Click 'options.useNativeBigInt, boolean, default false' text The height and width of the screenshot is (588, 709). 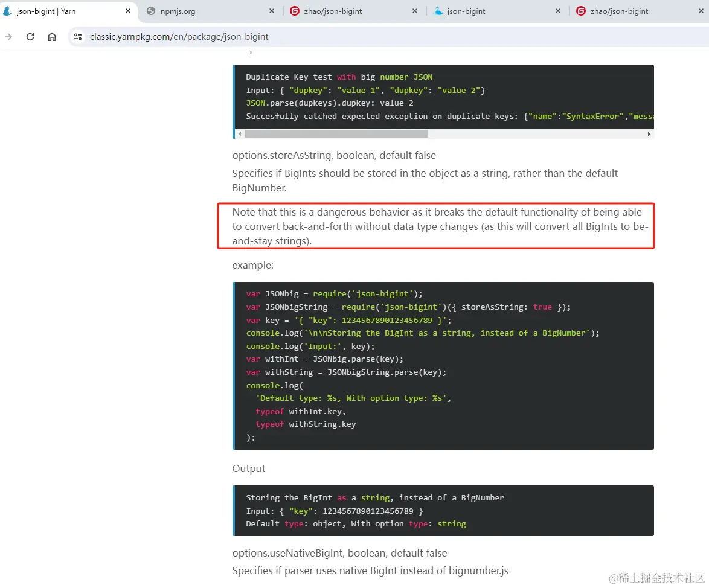click(339, 553)
